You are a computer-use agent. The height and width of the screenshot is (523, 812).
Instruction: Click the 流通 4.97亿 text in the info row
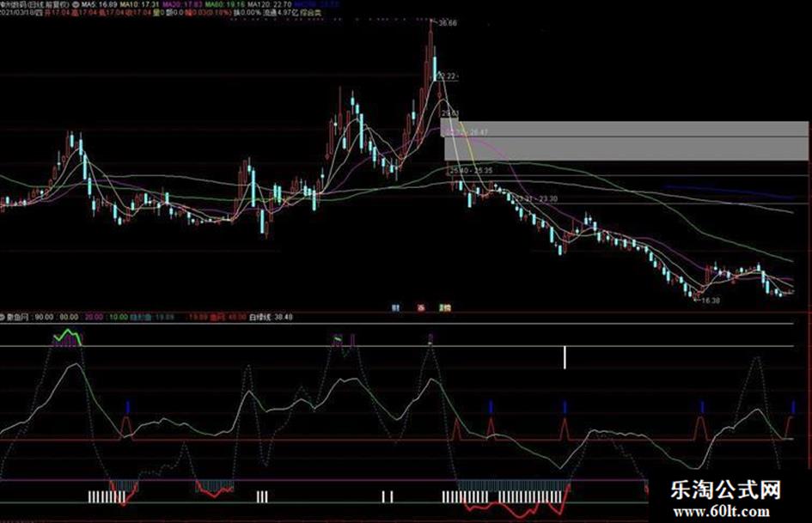tap(281, 12)
